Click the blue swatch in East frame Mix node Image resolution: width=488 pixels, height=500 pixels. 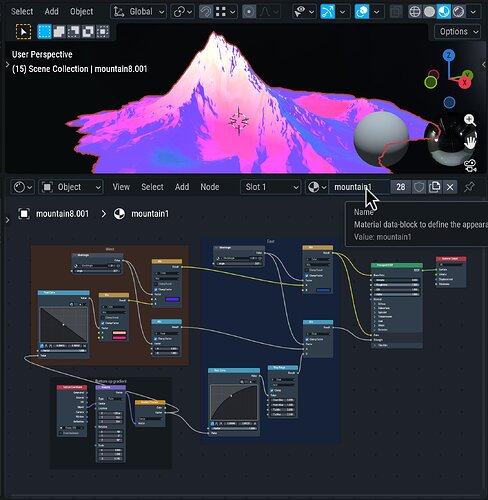click(323, 290)
